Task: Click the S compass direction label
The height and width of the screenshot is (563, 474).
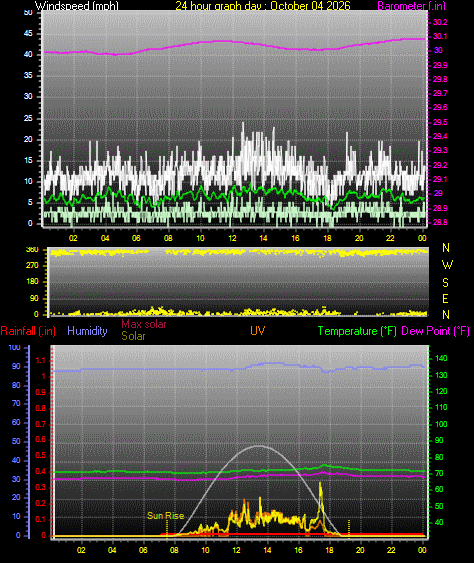Action: click(445, 283)
